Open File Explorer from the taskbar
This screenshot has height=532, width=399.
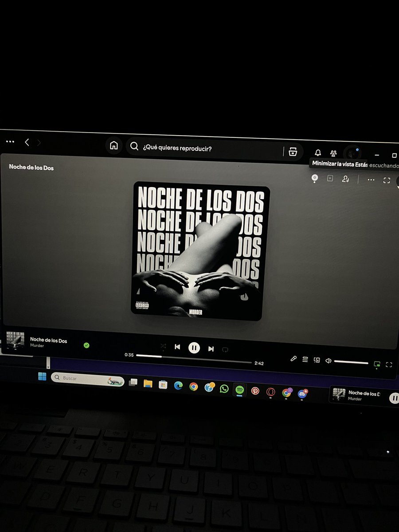[148, 383]
